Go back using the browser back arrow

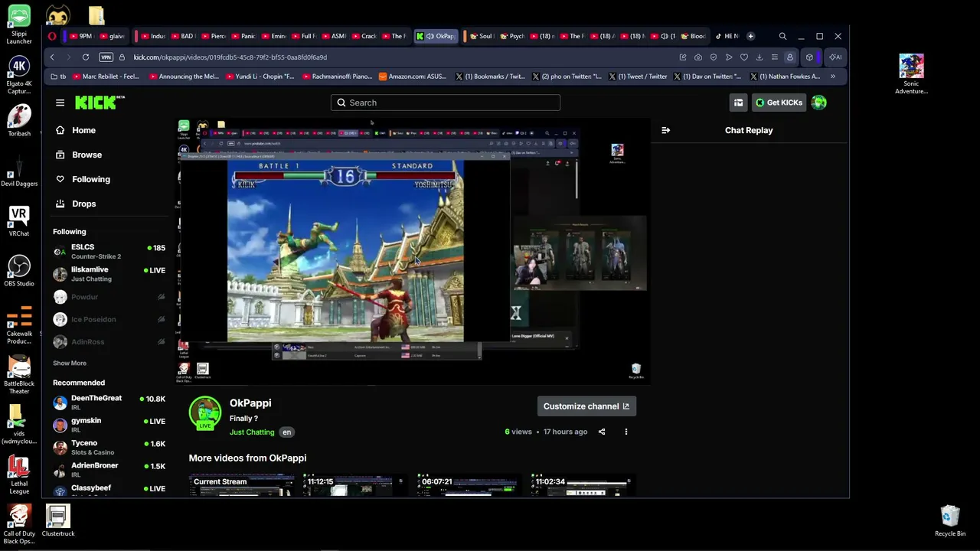coord(52,57)
